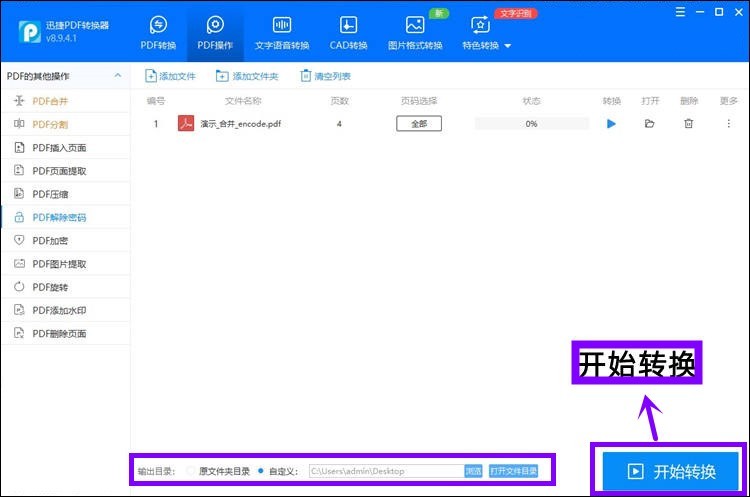The width and height of the screenshot is (750, 497).
Task: Select PDF页面提取 in the sidebar
Action: (x=66, y=171)
